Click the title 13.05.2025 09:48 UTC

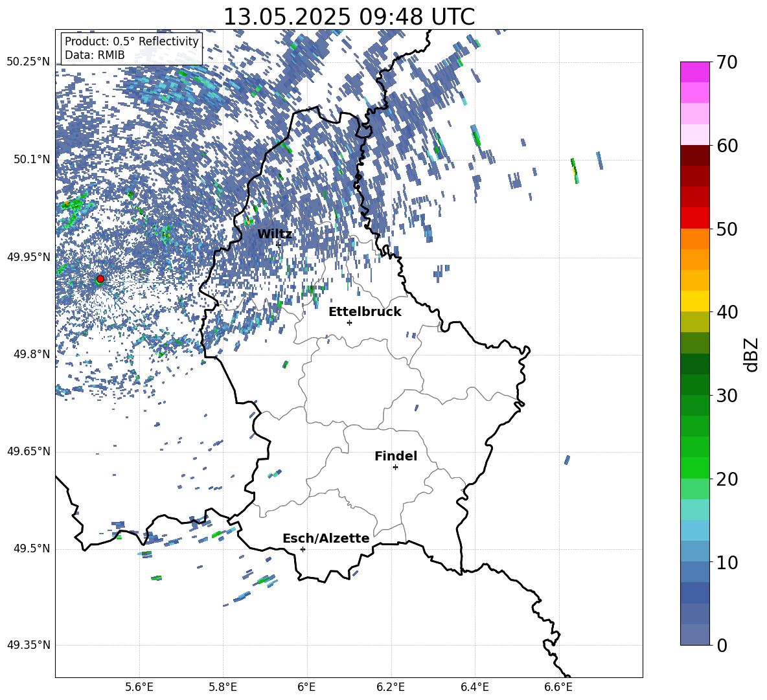pos(349,17)
